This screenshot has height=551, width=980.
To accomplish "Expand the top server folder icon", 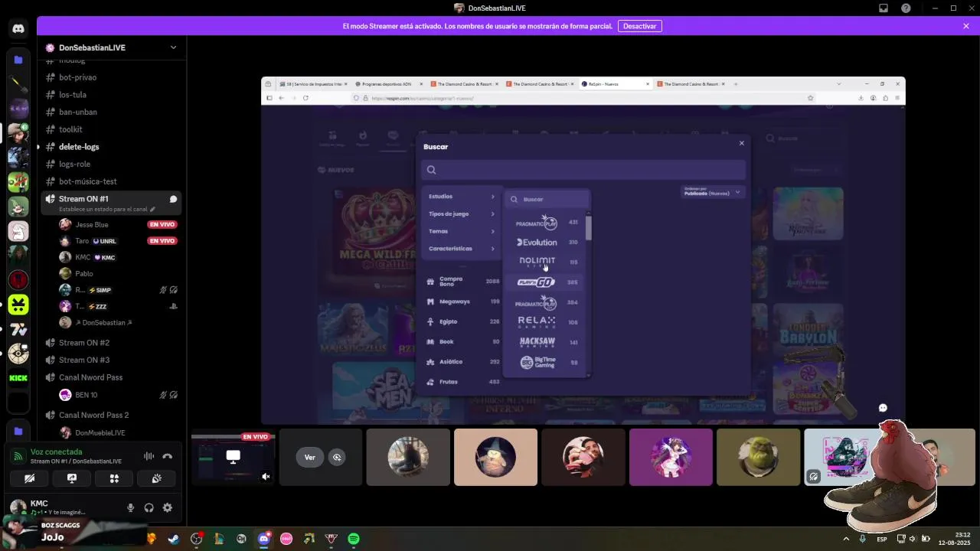I will point(18,60).
